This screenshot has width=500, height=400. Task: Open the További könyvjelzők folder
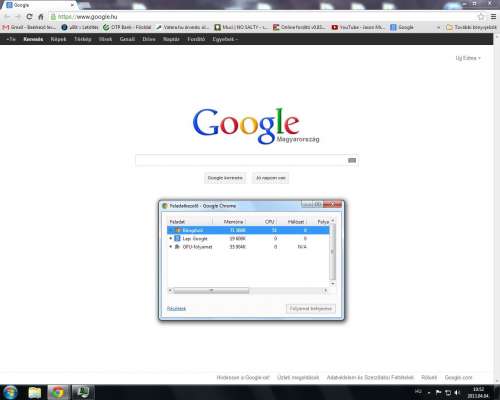[x=471, y=27]
